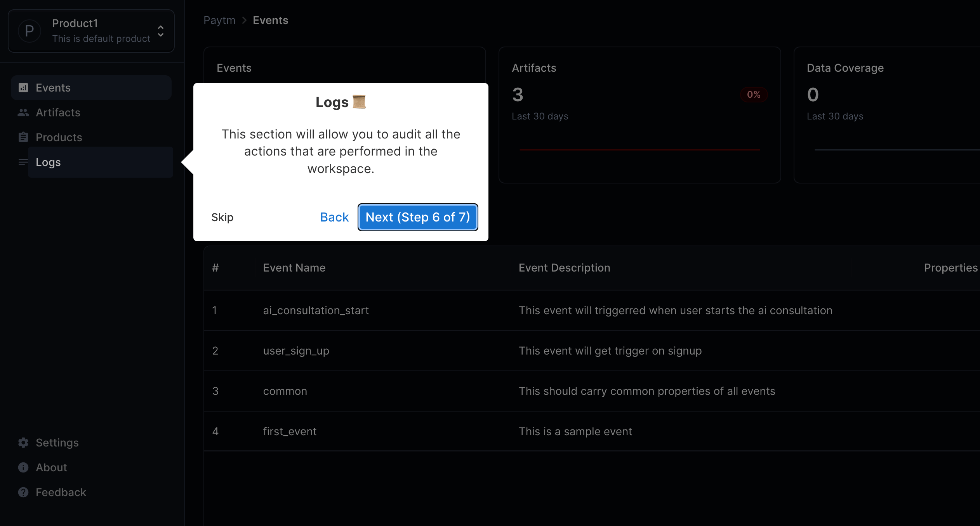Click the Data Coverage progress line

[x=897, y=149]
